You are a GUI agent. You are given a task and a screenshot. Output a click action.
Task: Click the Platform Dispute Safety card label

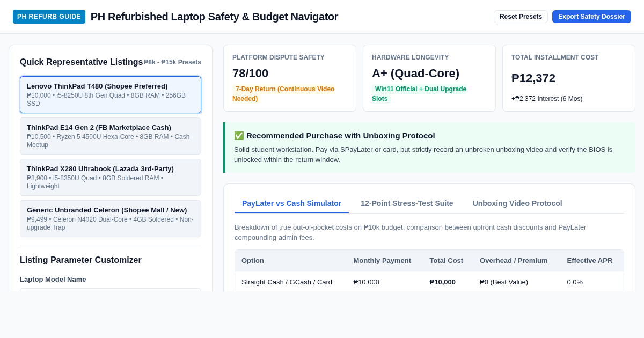coord(279,57)
